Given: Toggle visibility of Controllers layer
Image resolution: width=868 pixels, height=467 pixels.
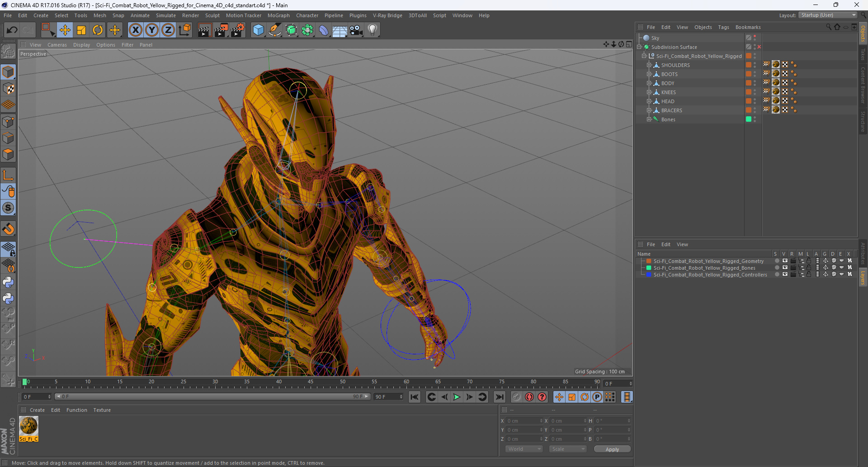Looking at the screenshot, I should point(785,275).
